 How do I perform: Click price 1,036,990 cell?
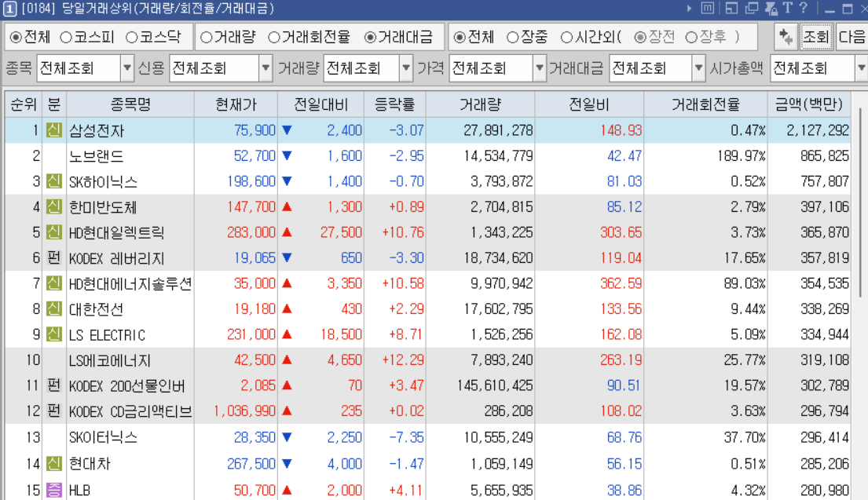pyautogui.click(x=244, y=411)
